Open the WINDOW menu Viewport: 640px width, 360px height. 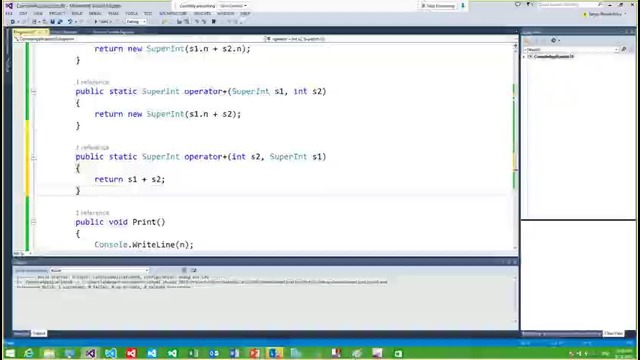pyautogui.click(x=225, y=13)
